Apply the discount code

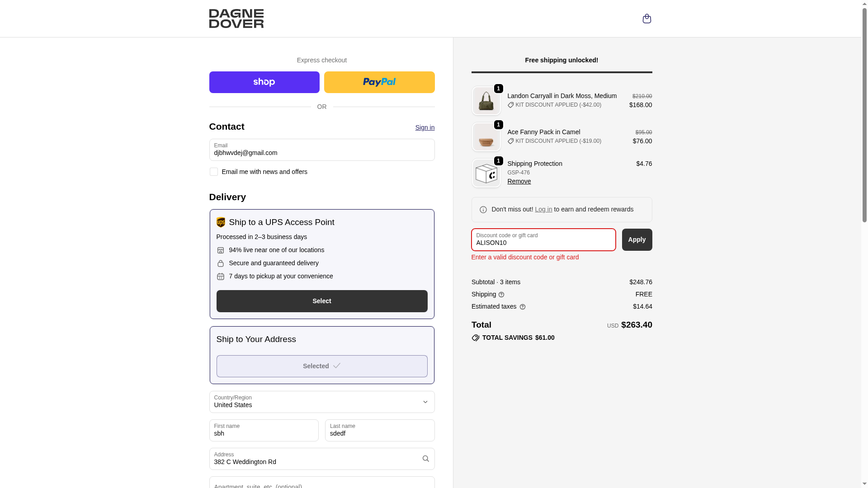(637, 239)
